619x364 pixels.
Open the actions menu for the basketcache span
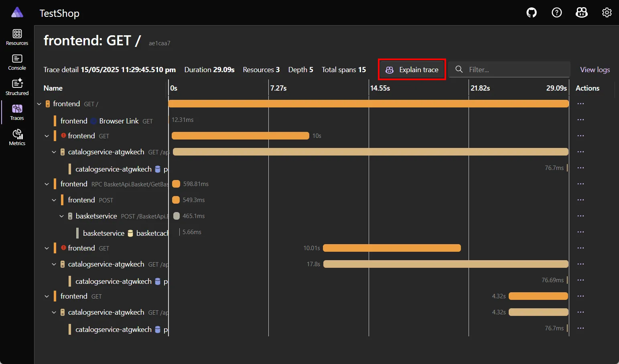(580, 232)
